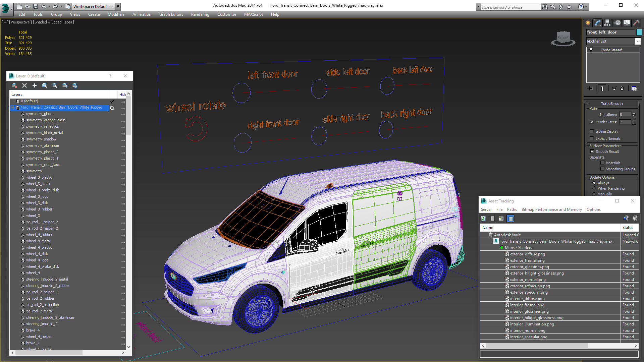Screen dimensions: 644x362
Task: Click Create New Layer icon in Layer dialog
Action: point(14,85)
